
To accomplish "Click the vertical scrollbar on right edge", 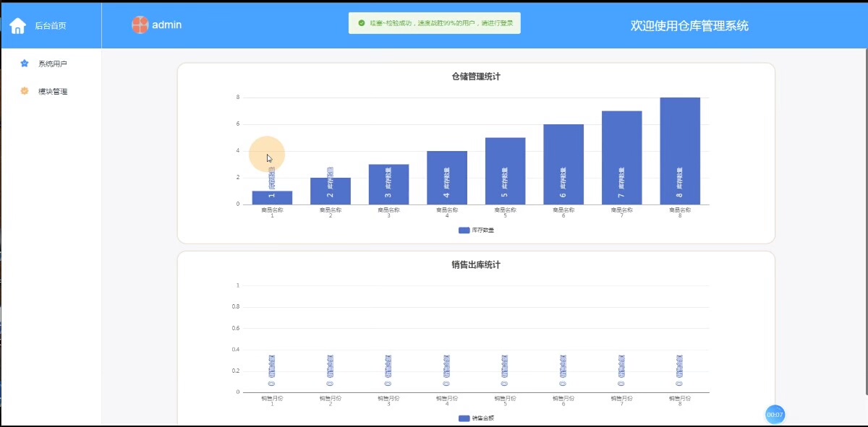I will (x=864, y=217).
